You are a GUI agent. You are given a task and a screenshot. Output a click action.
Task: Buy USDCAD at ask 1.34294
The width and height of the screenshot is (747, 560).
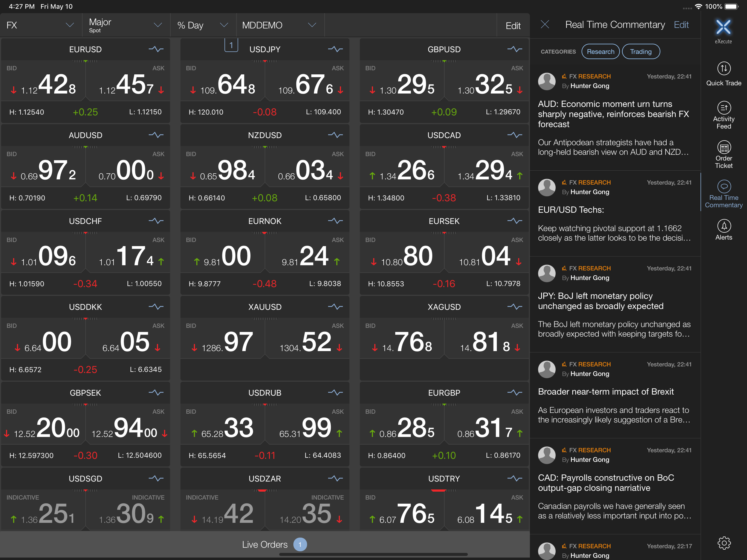[x=486, y=166]
